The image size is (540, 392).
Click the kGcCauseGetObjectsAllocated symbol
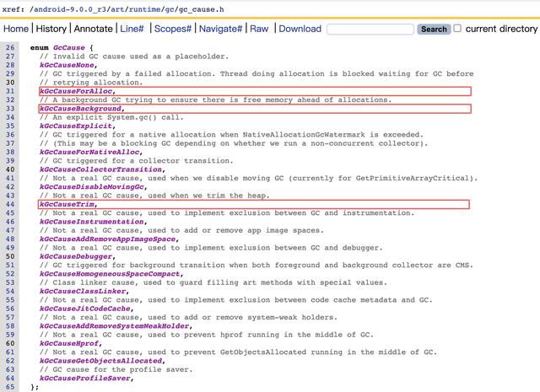(x=101, y=361)
